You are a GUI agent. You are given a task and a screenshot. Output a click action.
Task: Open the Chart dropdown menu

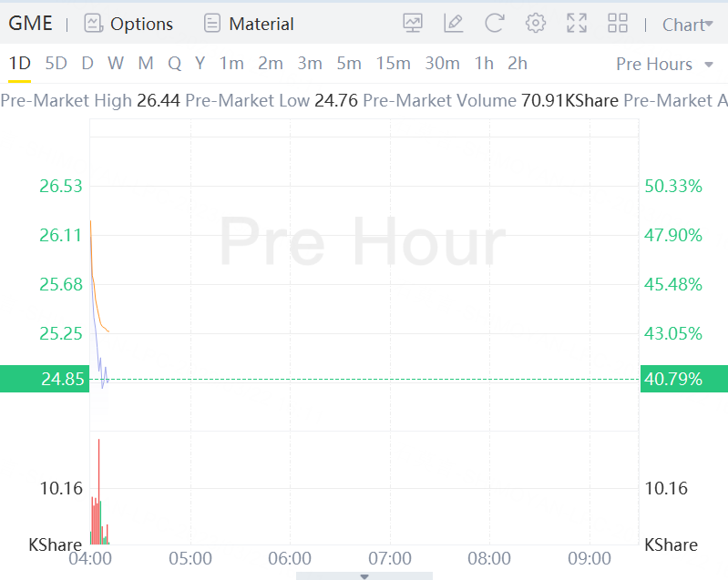(687, 25)
